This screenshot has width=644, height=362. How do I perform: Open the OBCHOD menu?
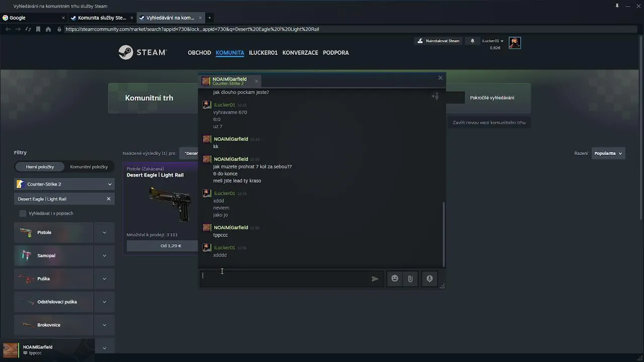click(199, 52)
